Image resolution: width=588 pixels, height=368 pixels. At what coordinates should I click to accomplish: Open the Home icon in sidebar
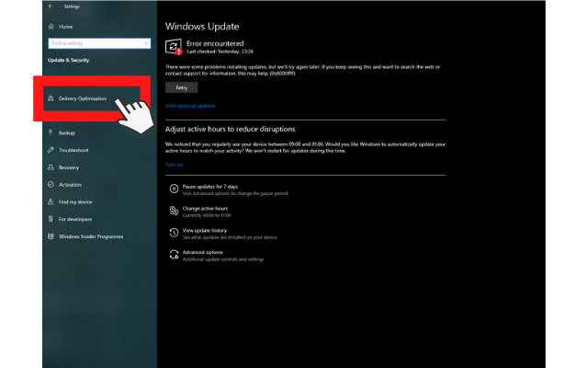(x=51, y=27)
